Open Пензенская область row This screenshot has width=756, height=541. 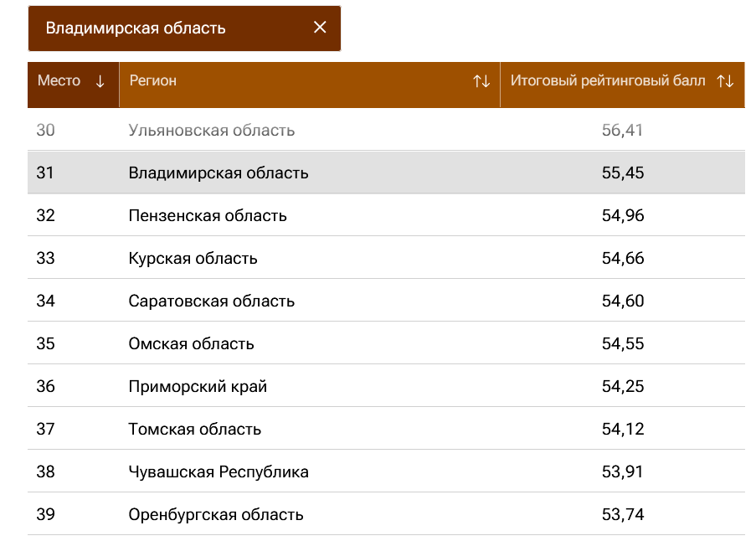click(x=386, y=215)
